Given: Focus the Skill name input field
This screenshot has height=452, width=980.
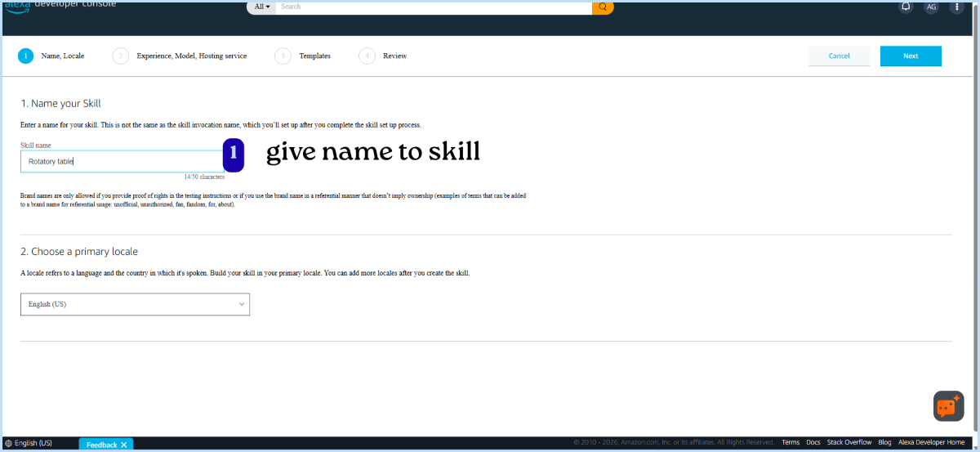Looking at the screenshot, I should 122,162.
